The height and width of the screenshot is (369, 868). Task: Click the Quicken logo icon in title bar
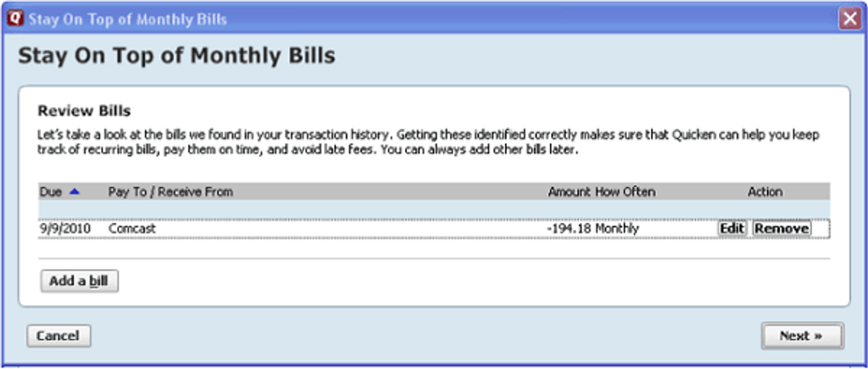(15, 18)
